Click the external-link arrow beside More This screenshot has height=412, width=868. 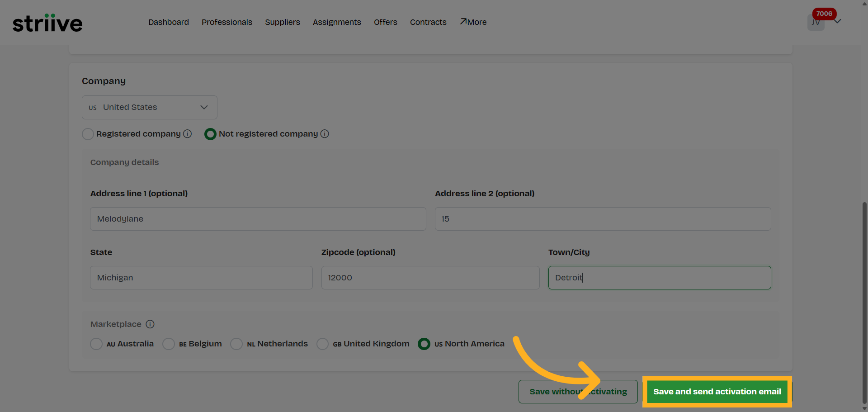462,21
